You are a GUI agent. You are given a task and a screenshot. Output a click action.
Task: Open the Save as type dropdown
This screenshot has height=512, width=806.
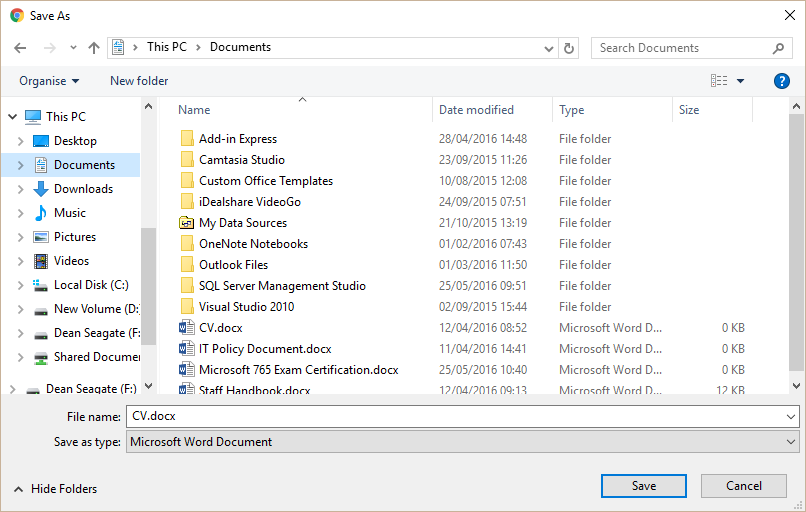click(791, 441)
